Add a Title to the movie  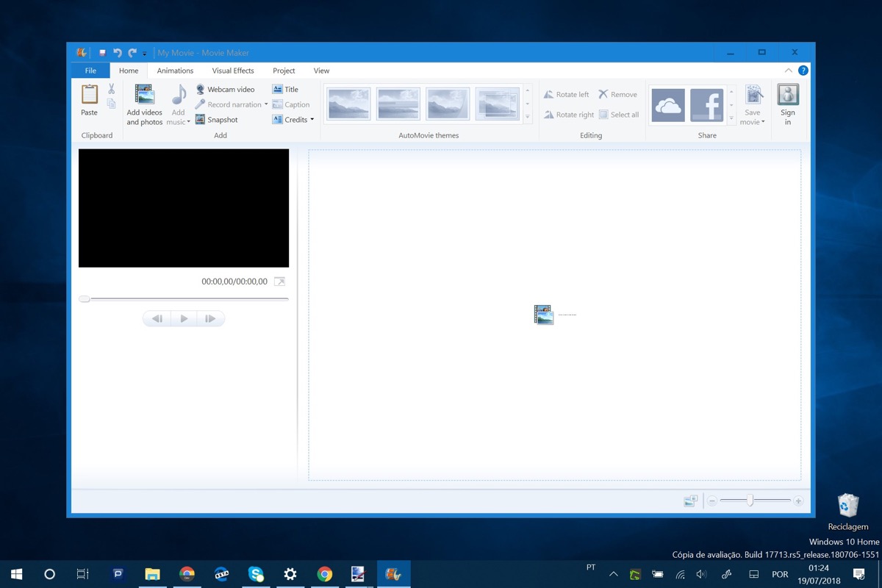click(278, 89)
